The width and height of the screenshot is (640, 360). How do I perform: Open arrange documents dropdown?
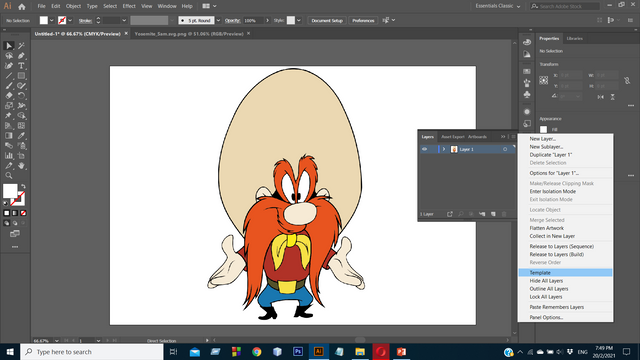(209, 6)
